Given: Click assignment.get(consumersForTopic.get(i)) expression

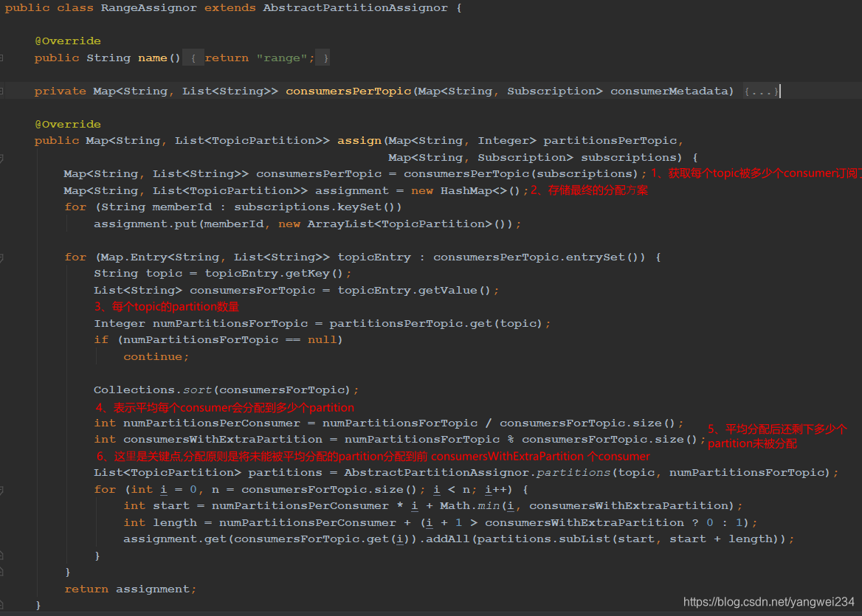Looking at the screenshot, I should coord(272,539).
